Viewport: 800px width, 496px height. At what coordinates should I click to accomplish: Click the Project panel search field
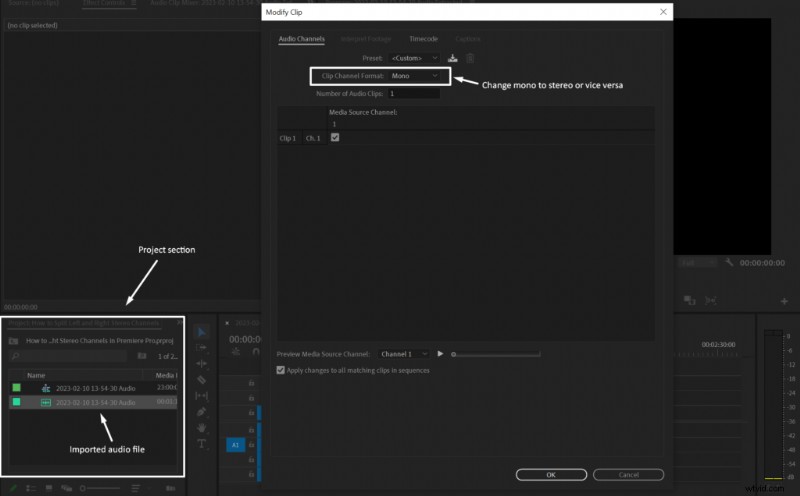click(x=68, y=356)
